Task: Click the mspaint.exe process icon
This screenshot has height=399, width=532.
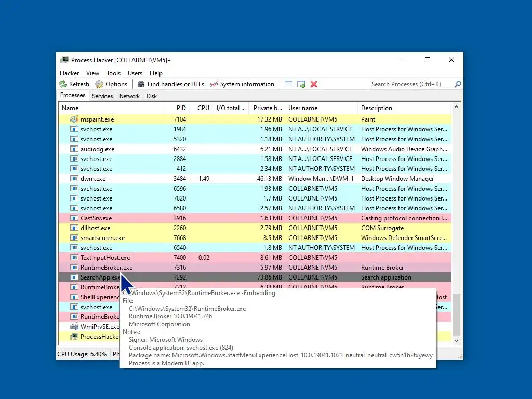Action: [74, 119]
